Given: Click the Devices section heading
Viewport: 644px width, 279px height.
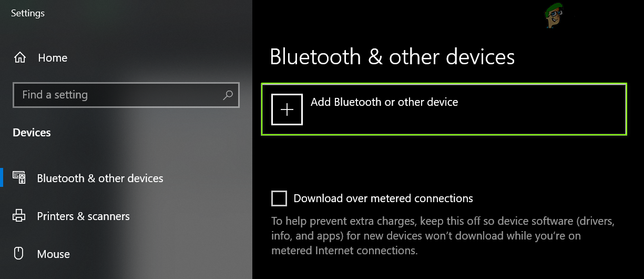Looking at the screenshot, I should pyautogui.click(x=32, y=133).
